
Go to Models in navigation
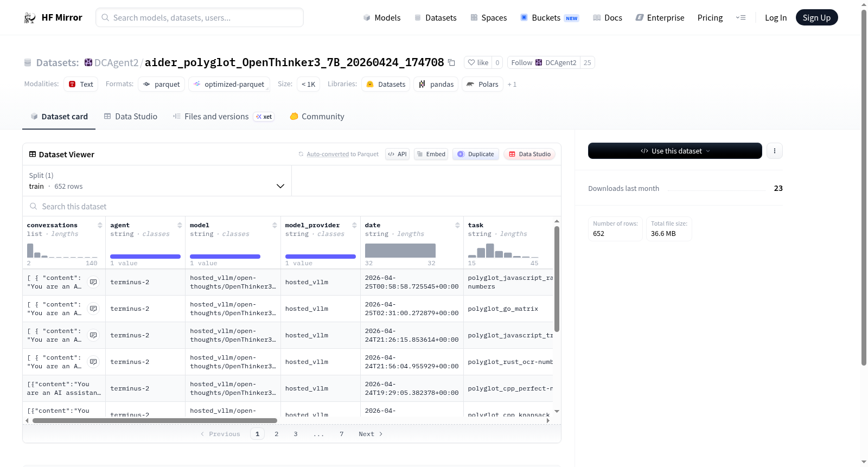pos(382,18)
